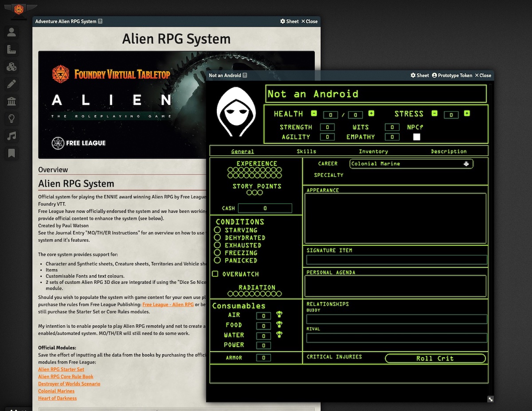Open the Alien RPG Starter Set link

(61, 369)
